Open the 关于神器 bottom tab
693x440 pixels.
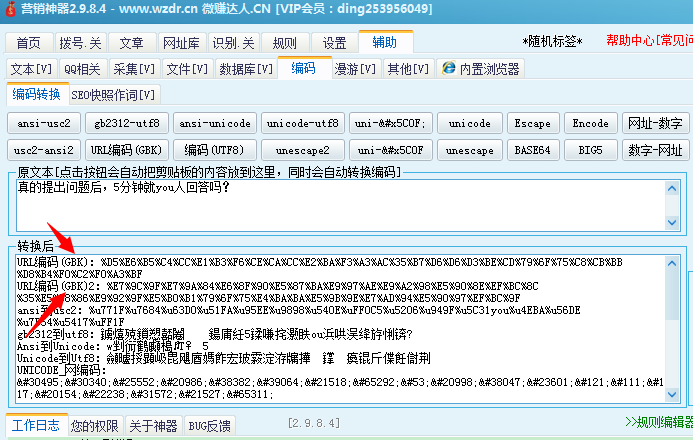tap(154, 426)
